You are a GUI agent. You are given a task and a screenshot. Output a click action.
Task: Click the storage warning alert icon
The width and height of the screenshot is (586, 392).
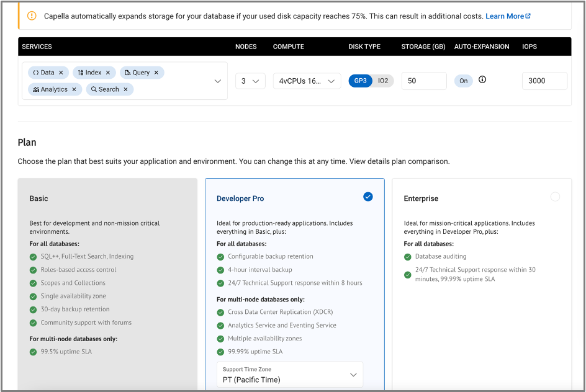coord(32,16)
